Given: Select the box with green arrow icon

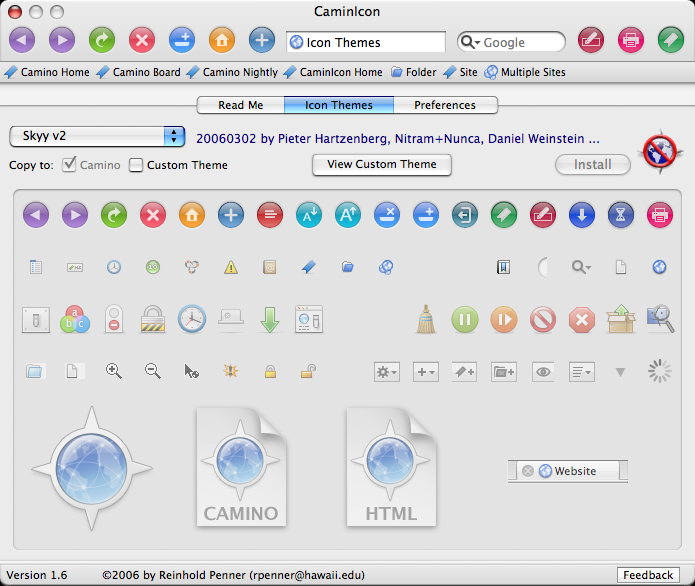Looking at the screenshot, I should pos(621,319).
